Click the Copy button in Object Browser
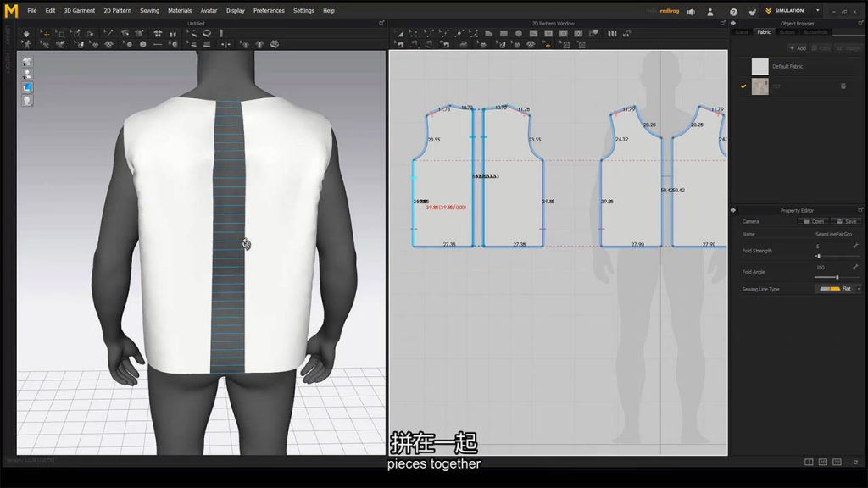868x488 pixels. [x=821, y=48]
